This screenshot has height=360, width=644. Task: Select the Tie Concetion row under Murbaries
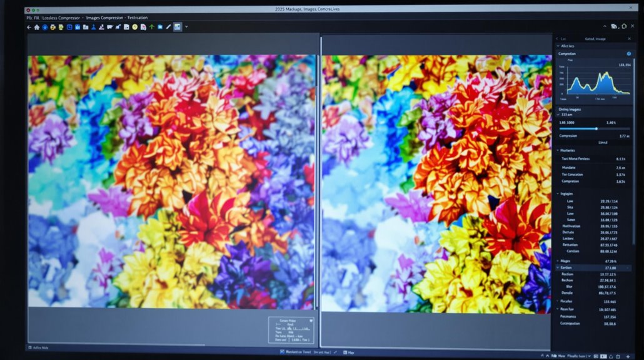tap(593, 175)
